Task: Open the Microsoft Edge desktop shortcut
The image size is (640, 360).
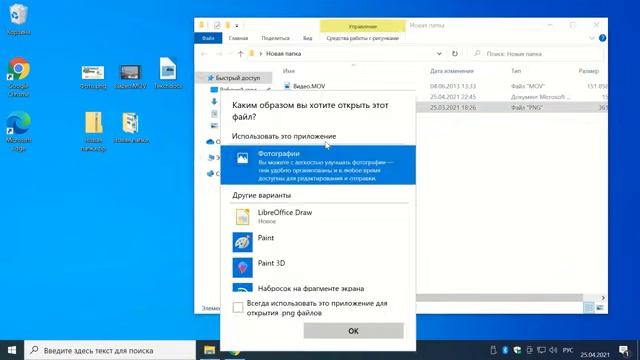Action: coord(18,131)
